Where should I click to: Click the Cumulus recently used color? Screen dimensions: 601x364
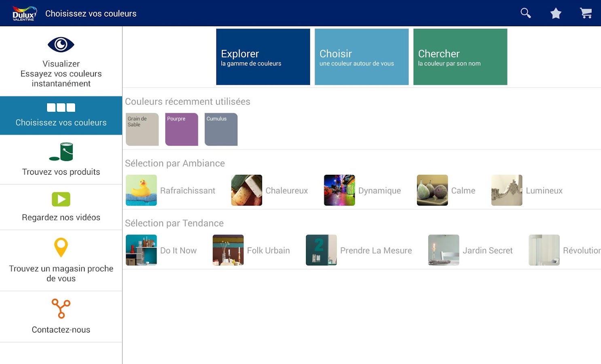220,129
